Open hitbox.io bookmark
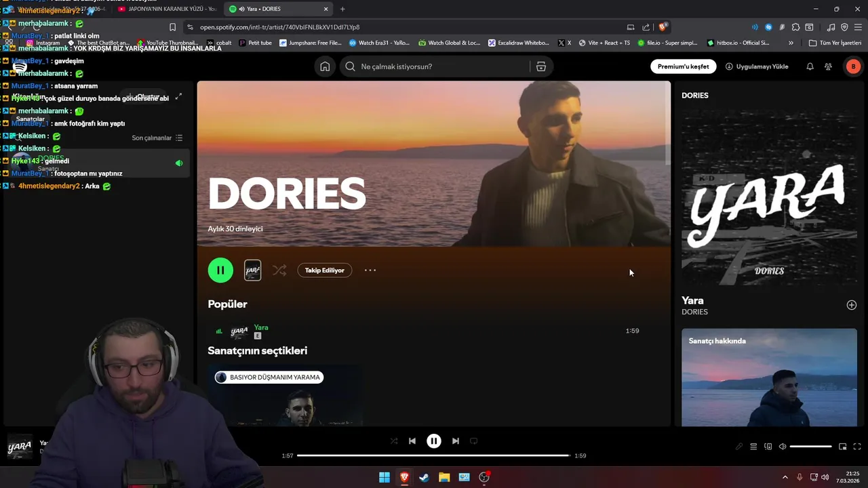868x488 pixels. pyautogui.click(x=738, y=43)
